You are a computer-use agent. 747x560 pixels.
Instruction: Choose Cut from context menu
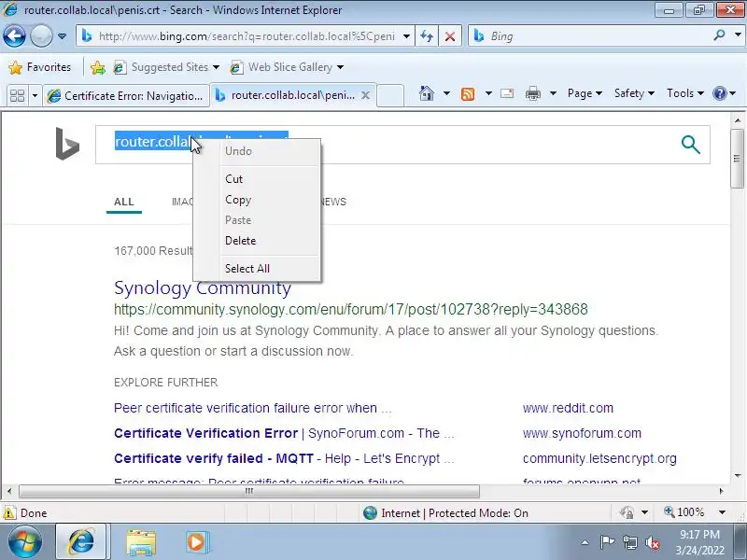click(x=234, y=179)
